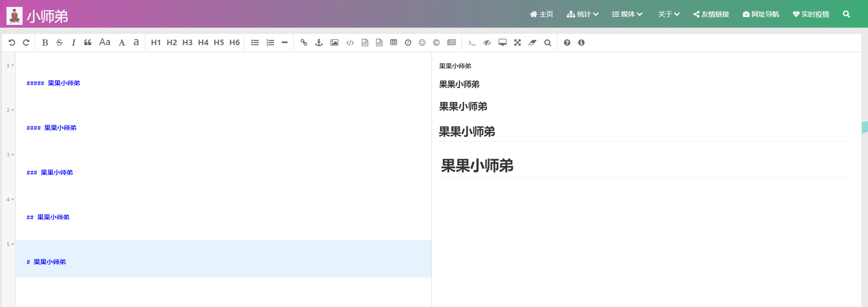Capitalize first letters with Aa tool
Image resolution: width=868 pixels, height=307 pixels.
(x=105, y=42)
